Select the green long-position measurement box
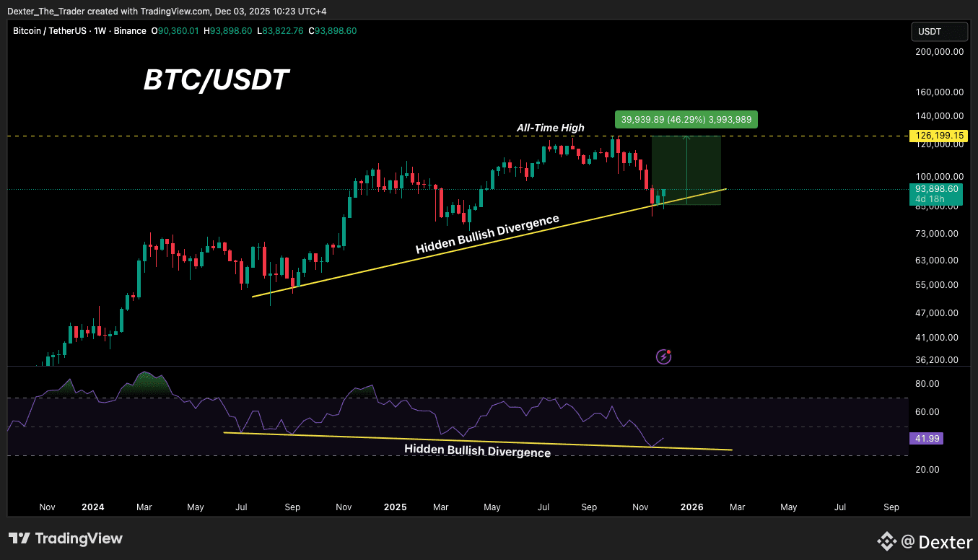 pyautogui.click(x=686, y=170)
